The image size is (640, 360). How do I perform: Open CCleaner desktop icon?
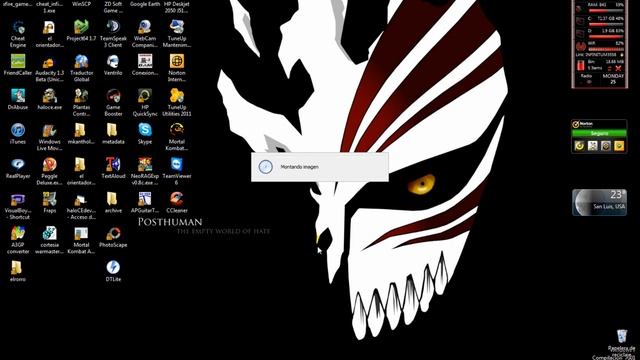(x=177, y=202)
